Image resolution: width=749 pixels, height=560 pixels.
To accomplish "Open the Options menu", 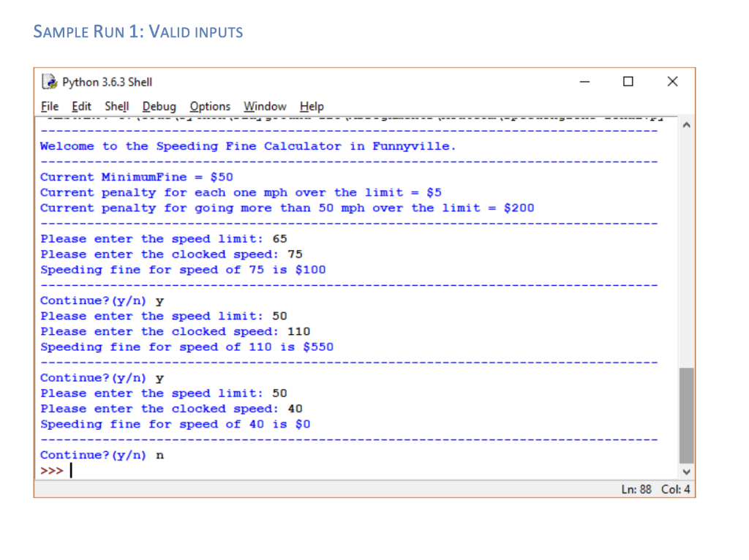I will click(x=209, y=106).
